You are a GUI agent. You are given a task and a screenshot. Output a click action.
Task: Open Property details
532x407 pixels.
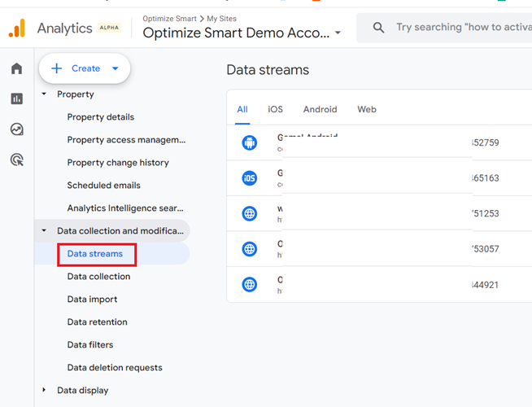pos(101,117)
